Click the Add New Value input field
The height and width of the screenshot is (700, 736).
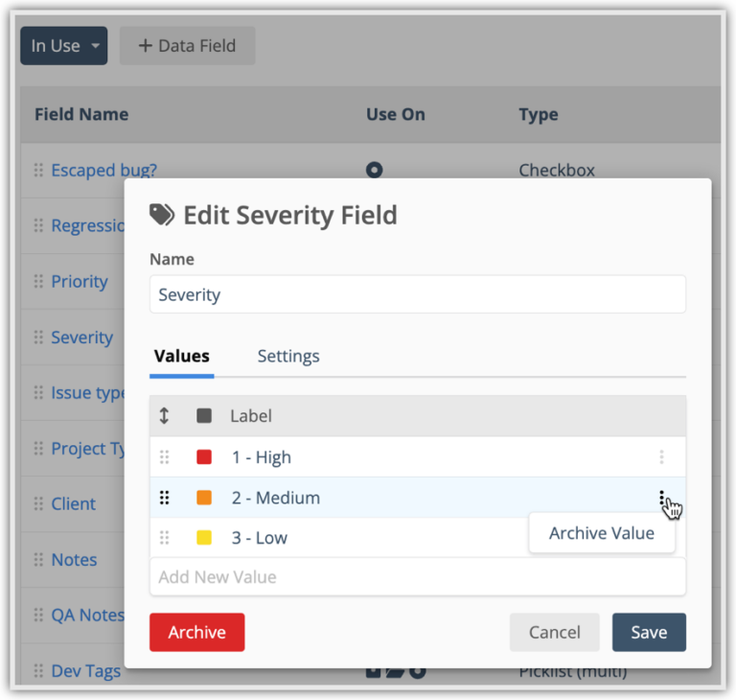[417, 577]
